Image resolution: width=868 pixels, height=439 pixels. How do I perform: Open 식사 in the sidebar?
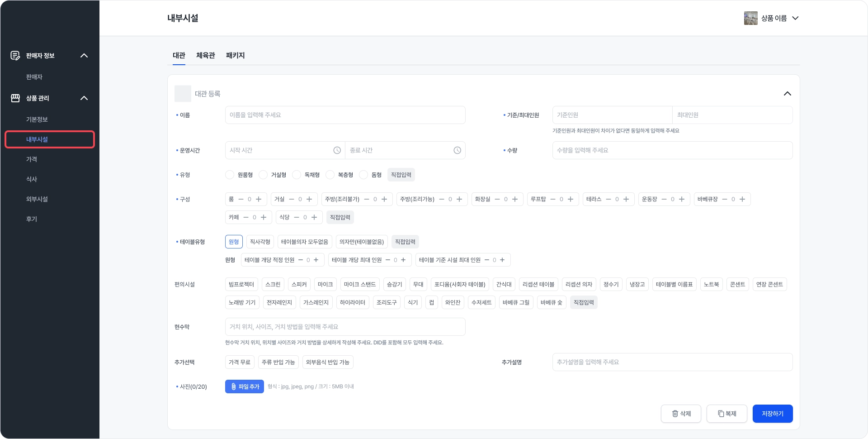[x=32, y=179]
